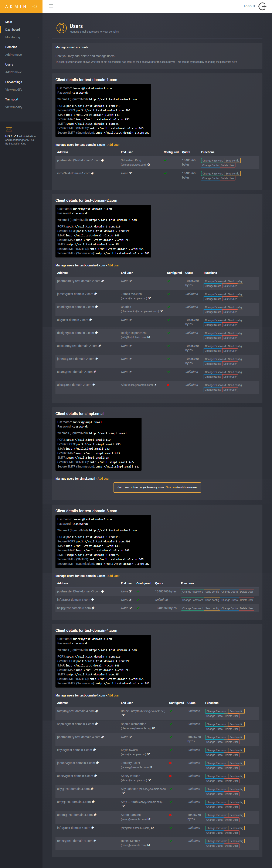Click the icon beside the spam@test-domain-2.com address
The height and width of the screenshot is (868, 272).
pyautogui.click(x=95, y=372)
